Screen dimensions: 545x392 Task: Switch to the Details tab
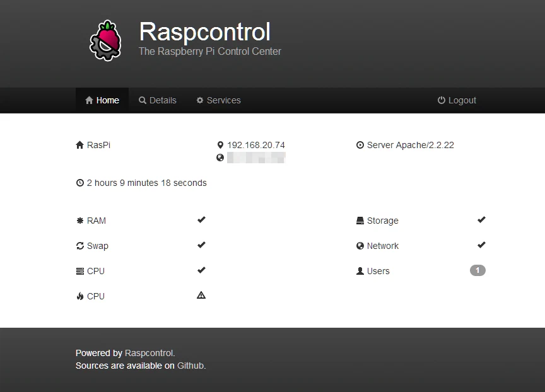point(158,100)
